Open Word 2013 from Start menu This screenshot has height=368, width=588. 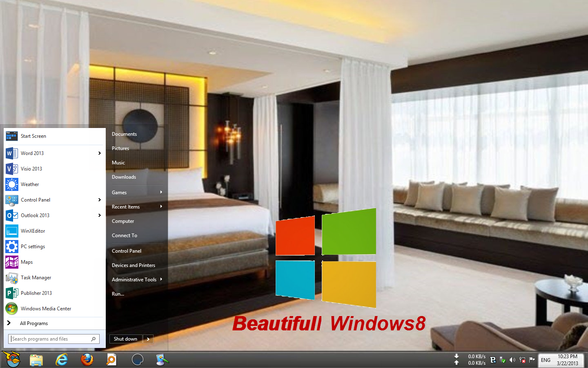click(x=32, y=153)
